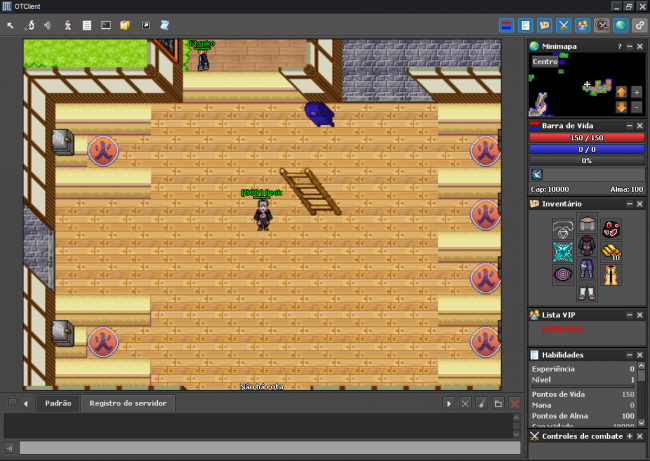The image size is (650, 461).
Task: Open new channel folder icon
Action: [498, 403]
